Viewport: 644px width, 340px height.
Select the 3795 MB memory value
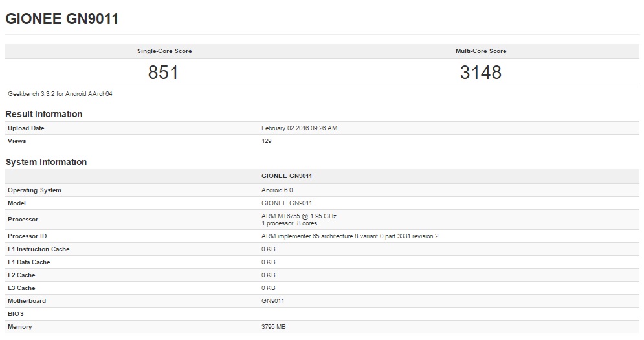(x=274, y=327)
